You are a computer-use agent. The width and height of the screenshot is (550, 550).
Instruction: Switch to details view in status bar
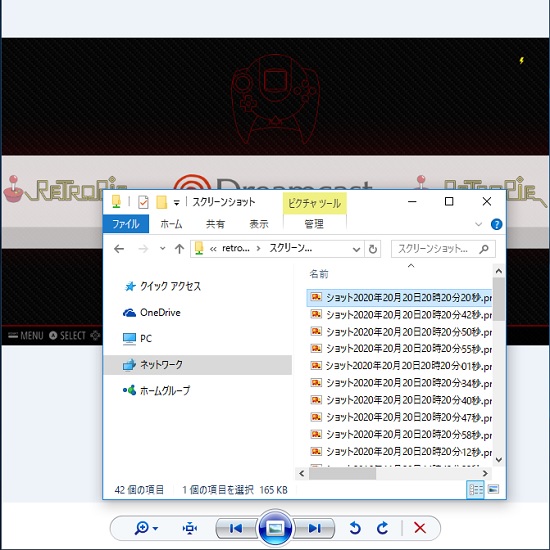[x=475, y=489]
